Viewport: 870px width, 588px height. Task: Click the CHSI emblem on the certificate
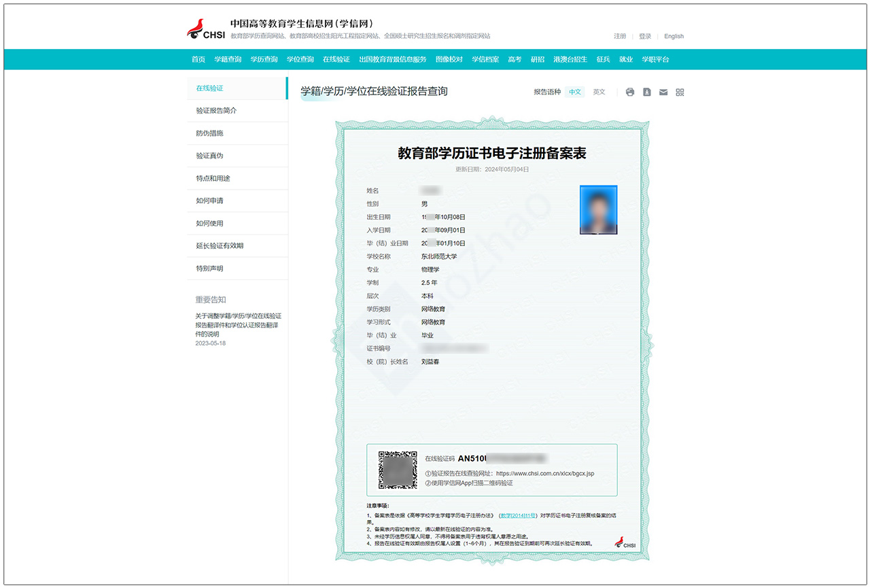coord(623,543)
